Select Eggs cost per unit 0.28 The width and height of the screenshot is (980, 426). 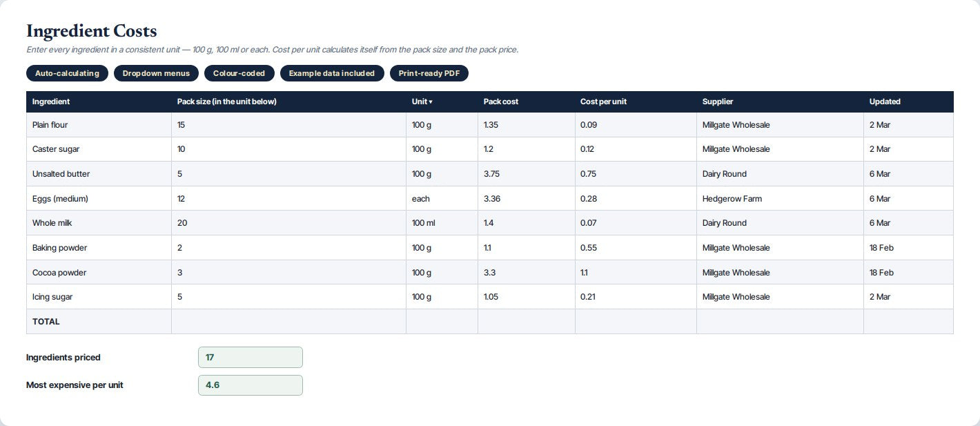636,199
